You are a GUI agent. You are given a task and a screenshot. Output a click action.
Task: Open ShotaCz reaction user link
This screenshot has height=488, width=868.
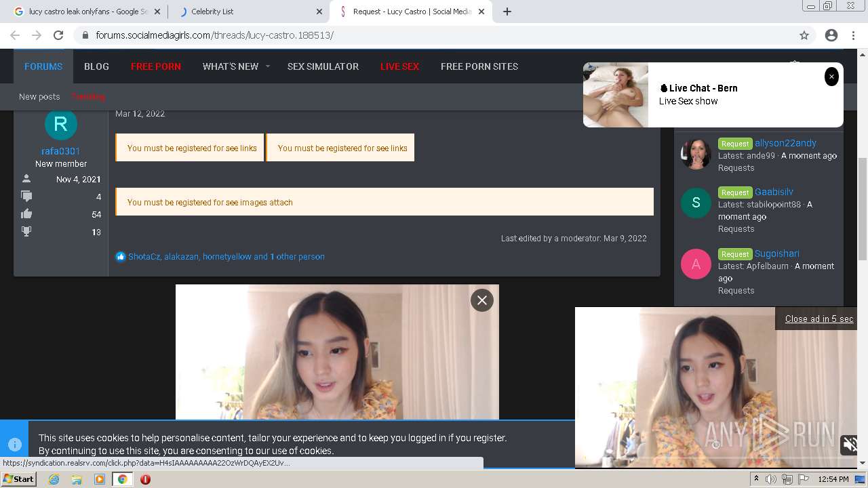click(144, 256)
